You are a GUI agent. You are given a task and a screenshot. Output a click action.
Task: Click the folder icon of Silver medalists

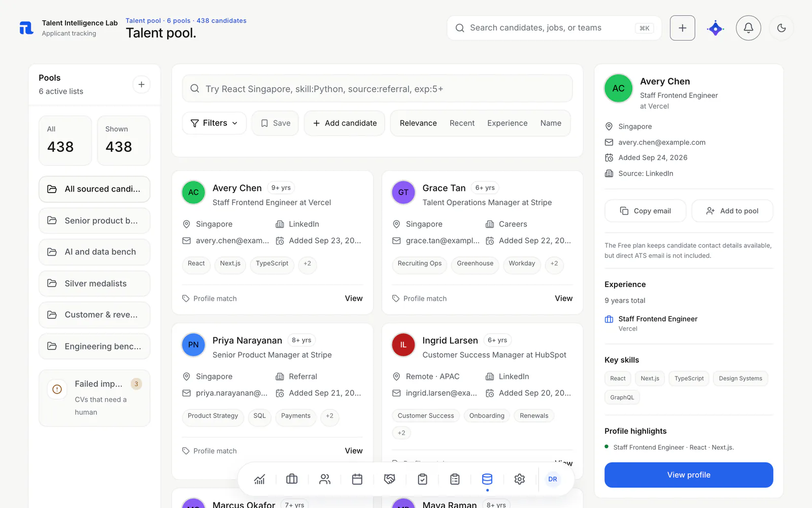[x=52, y=283]
